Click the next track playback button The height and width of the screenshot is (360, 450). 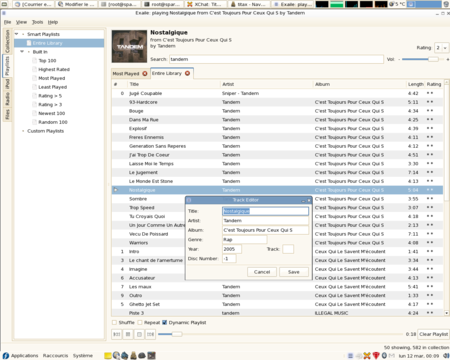pyautogui.click(x=151, y=334)
